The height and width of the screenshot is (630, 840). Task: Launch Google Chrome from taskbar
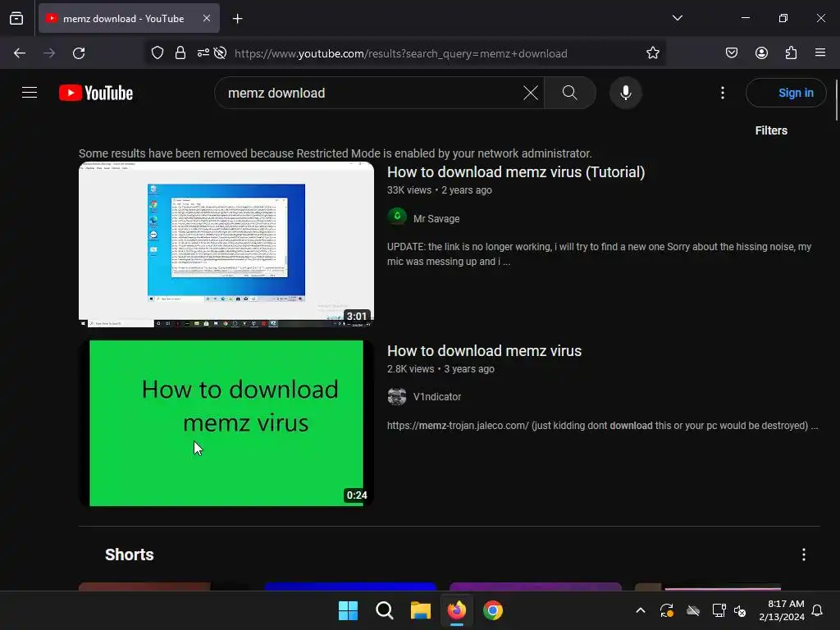coord(493,610)
